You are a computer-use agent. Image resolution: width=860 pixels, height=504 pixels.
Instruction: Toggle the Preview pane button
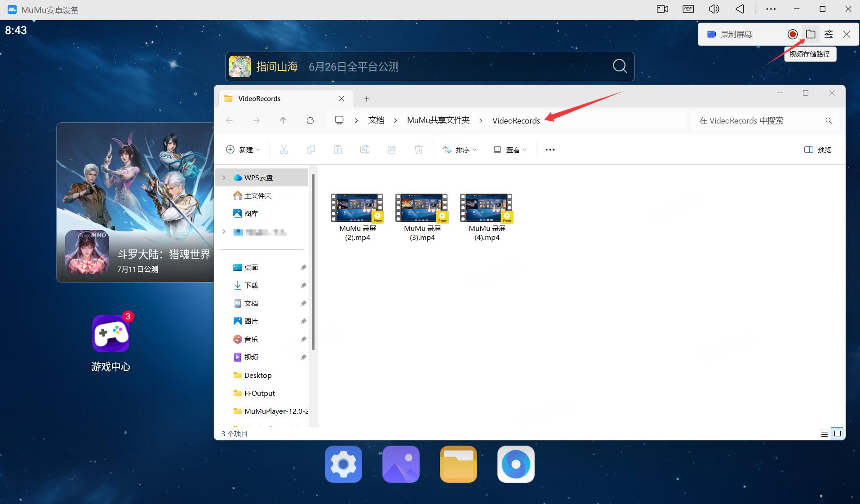pyautogui.click(x=818, y=150)
